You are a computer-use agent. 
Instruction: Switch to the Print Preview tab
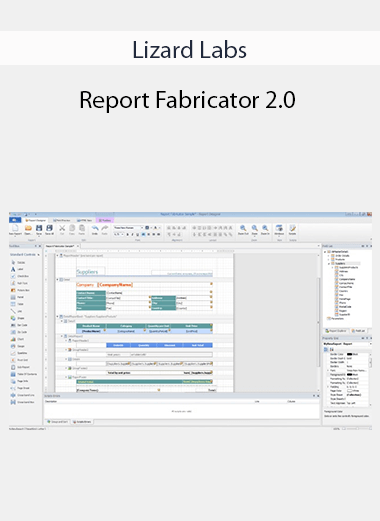pos(62,220)
